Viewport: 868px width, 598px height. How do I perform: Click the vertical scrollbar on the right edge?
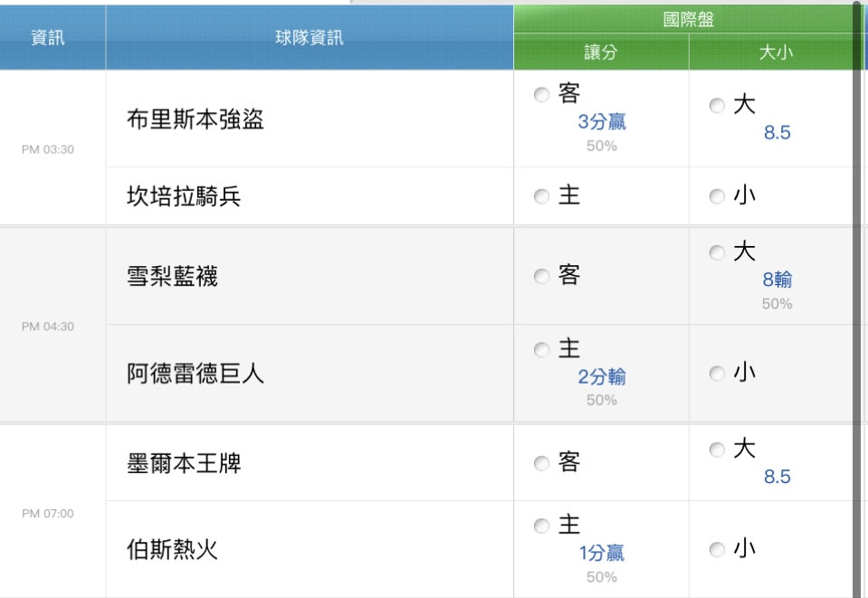(x=857, y=299)
